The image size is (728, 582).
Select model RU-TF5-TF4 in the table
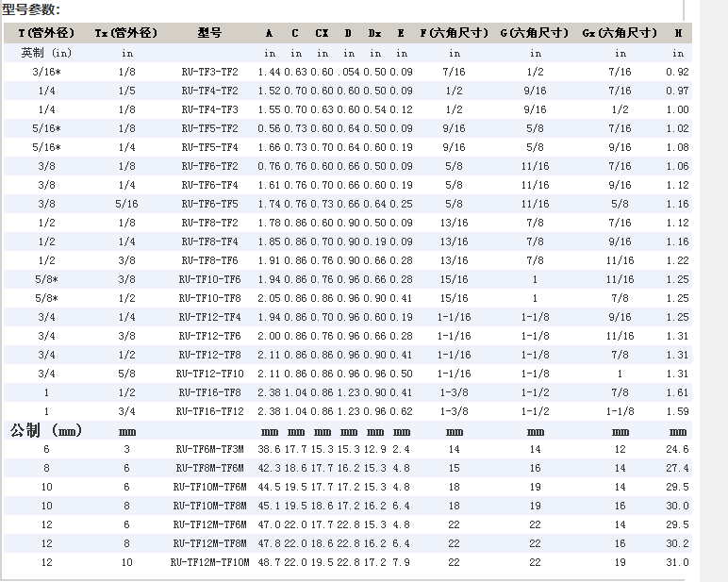coord(209,148)
